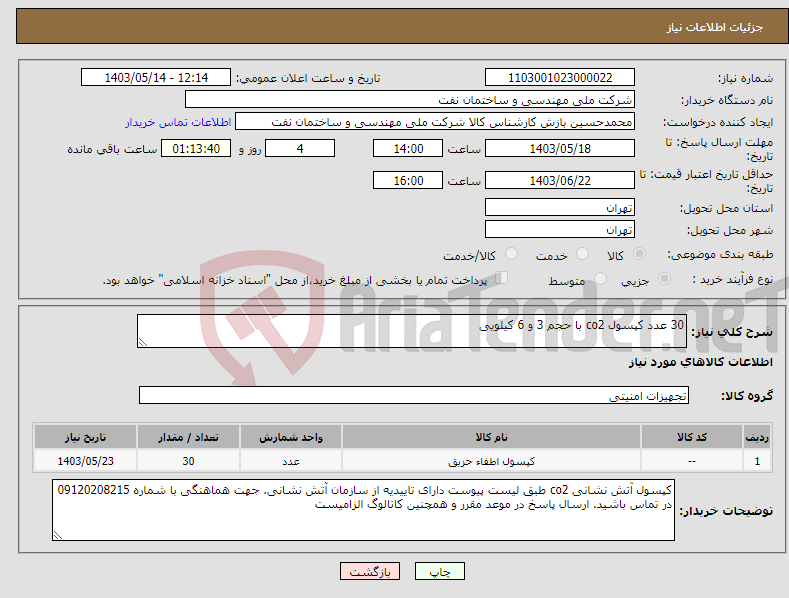Select the جزیی purchase type radio
This screenshot has width=789, height=598.
tap(664, 278)
